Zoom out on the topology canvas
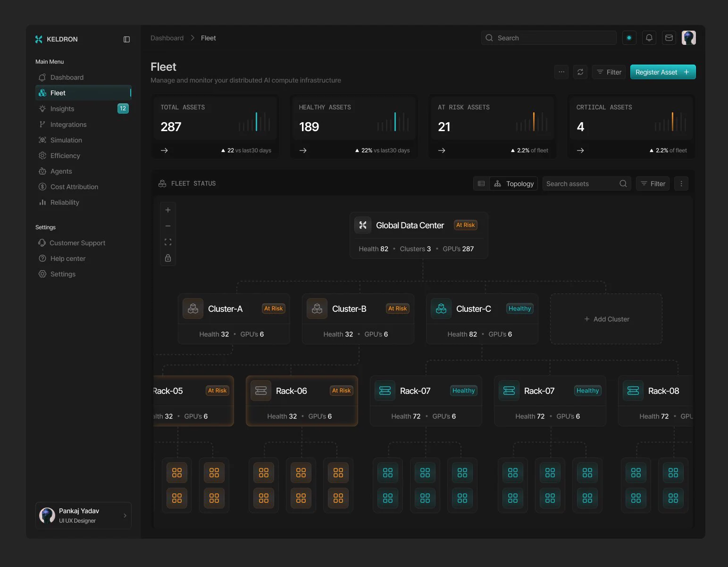This screenshot has width=728, height=567. pyautogui.click(x=168, y=226)
